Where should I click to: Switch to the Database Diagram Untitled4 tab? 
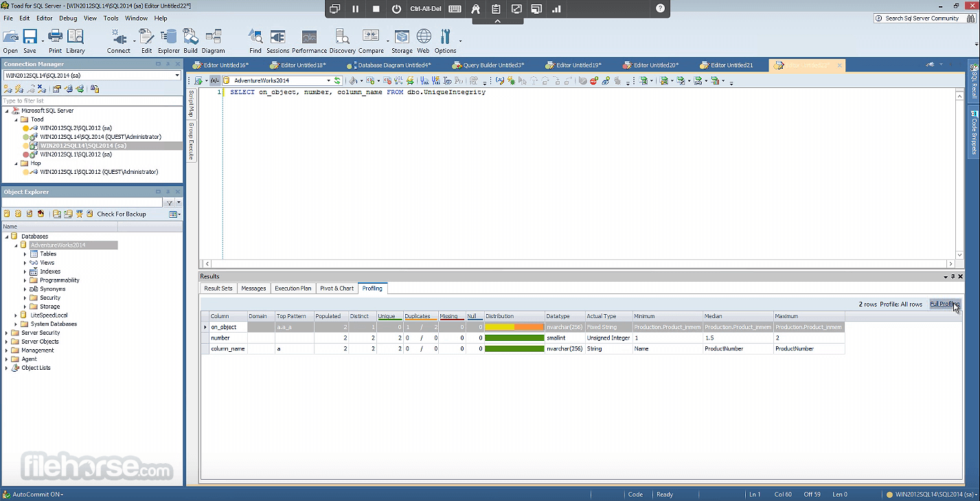(x=389, y=65)
